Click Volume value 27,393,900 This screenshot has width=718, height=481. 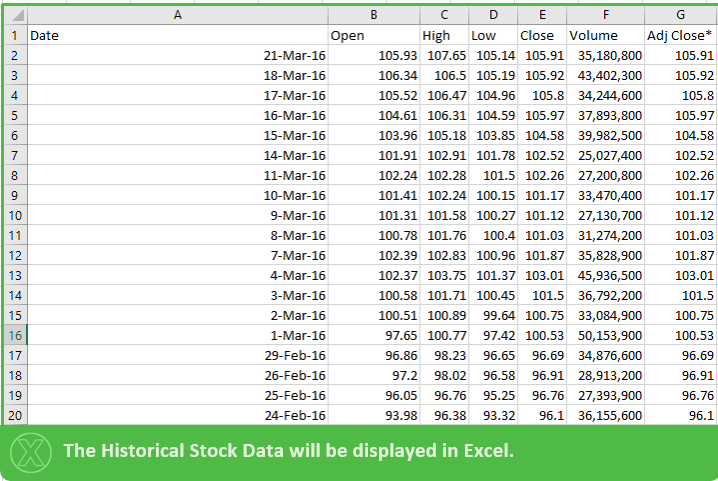[x=605, y=395]
